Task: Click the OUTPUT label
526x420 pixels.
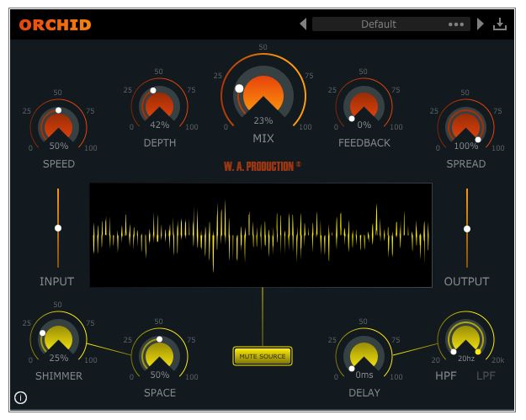Action: (466, 281)
